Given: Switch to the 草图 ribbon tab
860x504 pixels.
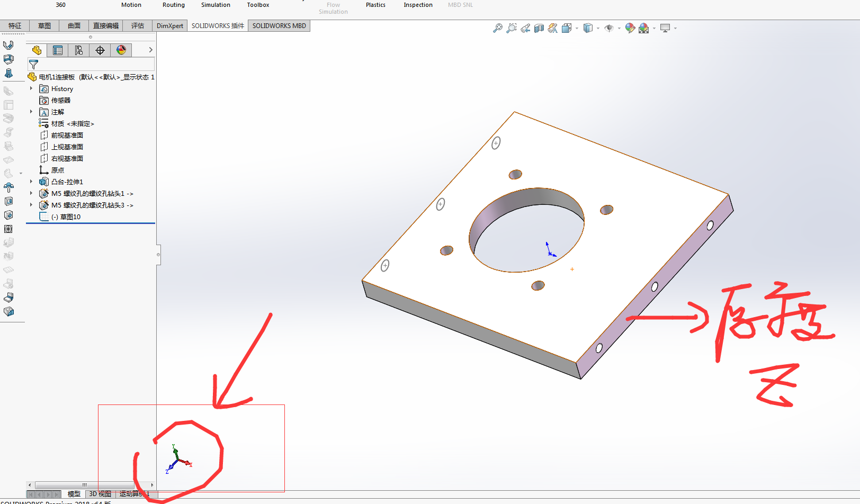Looking at the screenshot, I should tap(43, 25).
